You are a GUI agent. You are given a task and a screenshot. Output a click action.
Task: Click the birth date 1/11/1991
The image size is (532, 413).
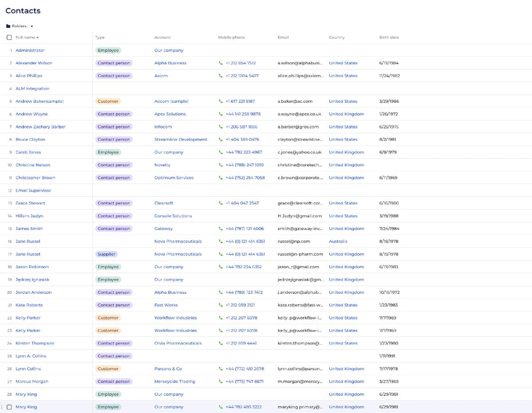click(x=387, y=356)
